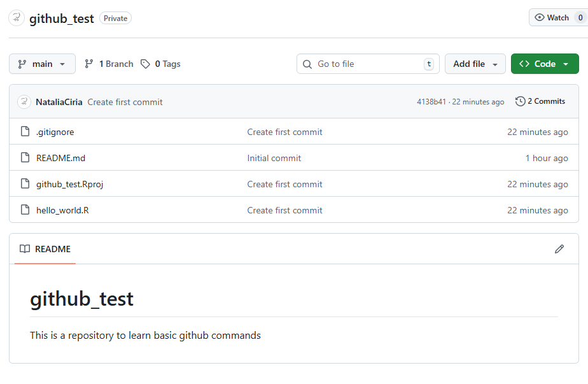Click the clock history icon by 2 Commits
The width and height of the screenshot is (588, 384).
pyautogui.click(x=520, y=101)
